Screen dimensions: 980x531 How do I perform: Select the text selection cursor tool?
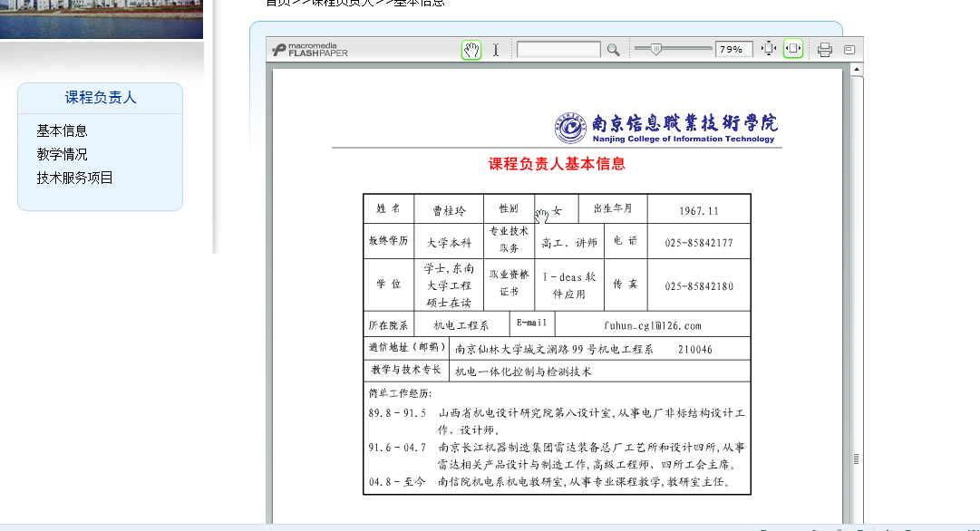point(496,50)
